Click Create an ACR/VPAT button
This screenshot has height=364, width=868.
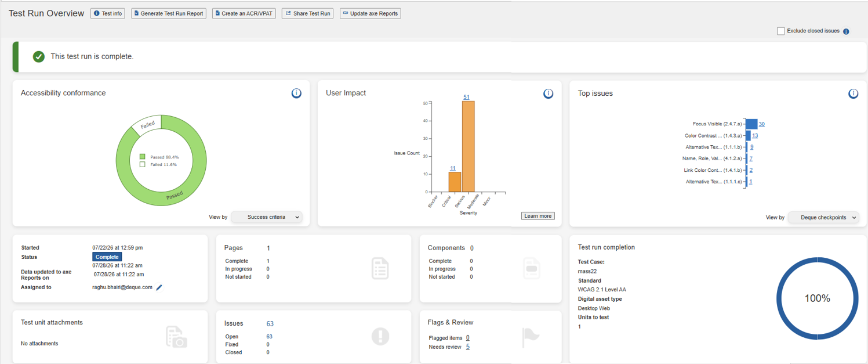244,13
